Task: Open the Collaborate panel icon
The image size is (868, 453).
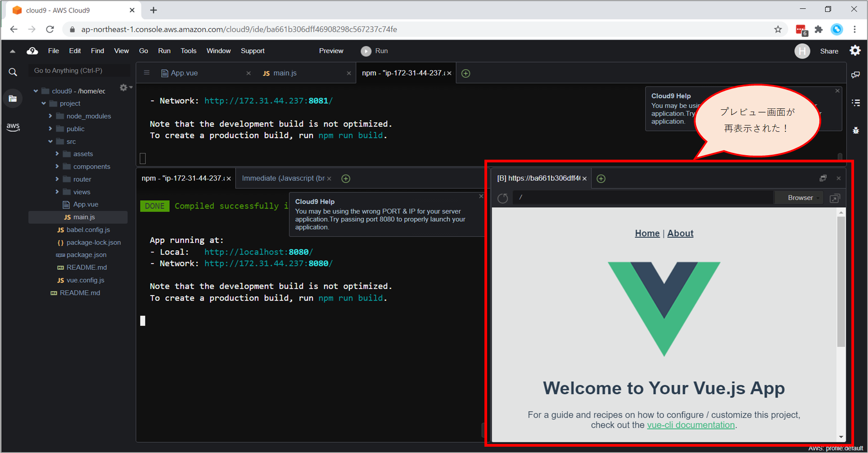Action: [856, 75]
